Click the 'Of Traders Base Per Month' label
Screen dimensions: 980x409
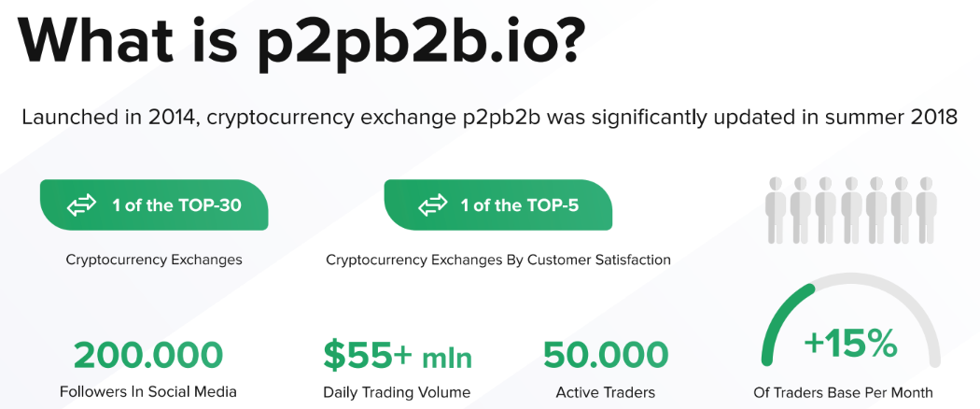pos(844,393)
